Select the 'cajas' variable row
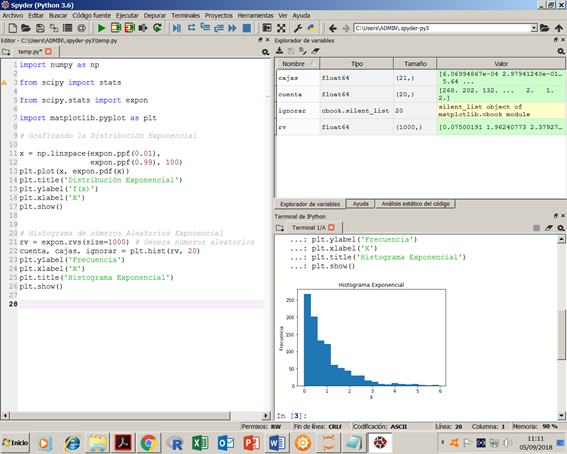 [421, 78]
